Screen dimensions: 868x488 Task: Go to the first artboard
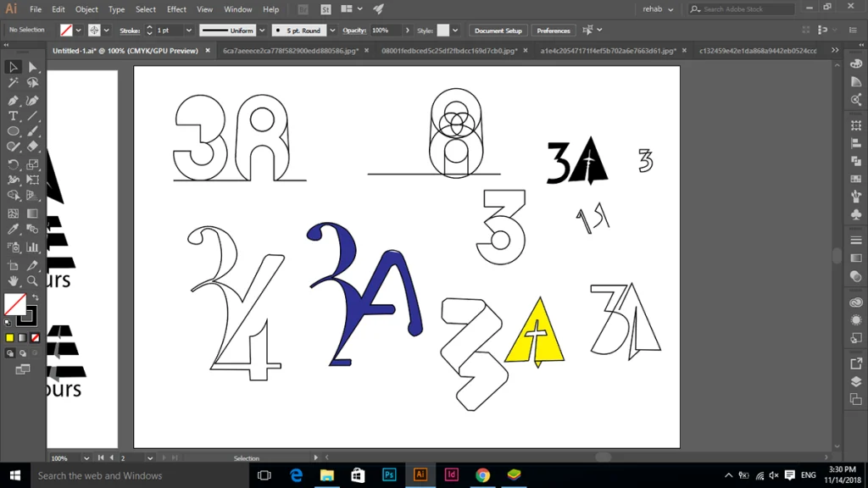tap(101, 457)
